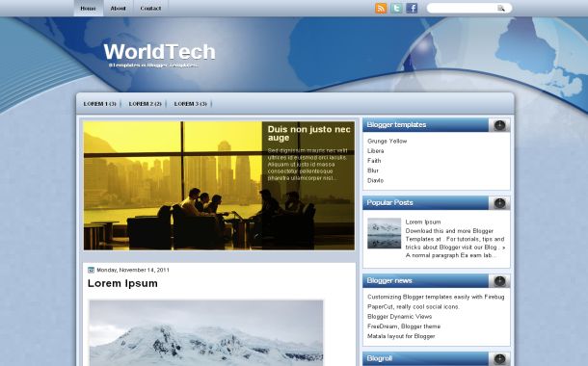This screenshot has width=588, height=366.
Task: Open the Faith template link
Action: [x=374, y=161]
